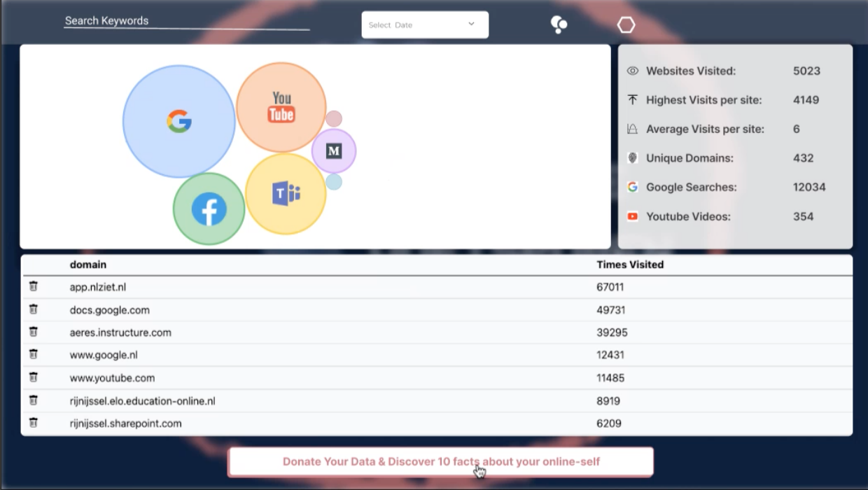Click the app.nlziet.nl domain cell
Screen dimensions: 868x490
[98, 287]
